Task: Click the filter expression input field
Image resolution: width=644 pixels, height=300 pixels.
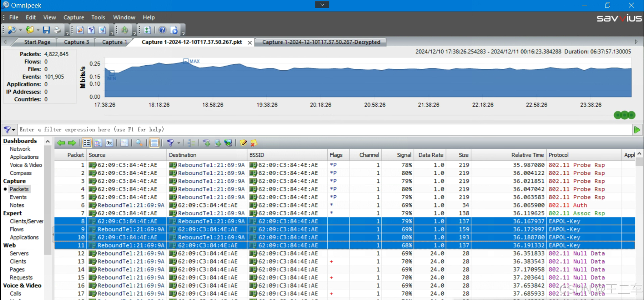Action: (x=325, y=130)
